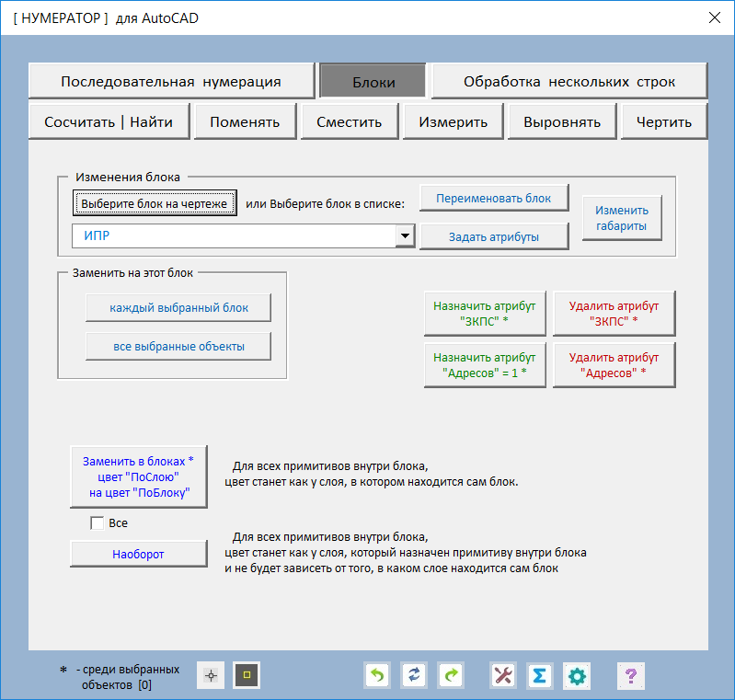This screenshot has height=700, width=735.
Task: Click Удалить атрибут "Адресов" button
Action: click(x=614, y=365)
